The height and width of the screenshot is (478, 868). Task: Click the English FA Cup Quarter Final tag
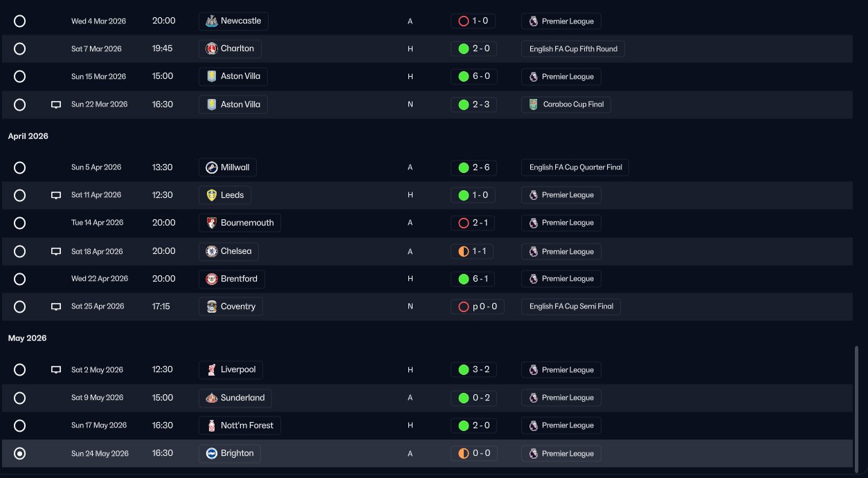click(575, 167)
